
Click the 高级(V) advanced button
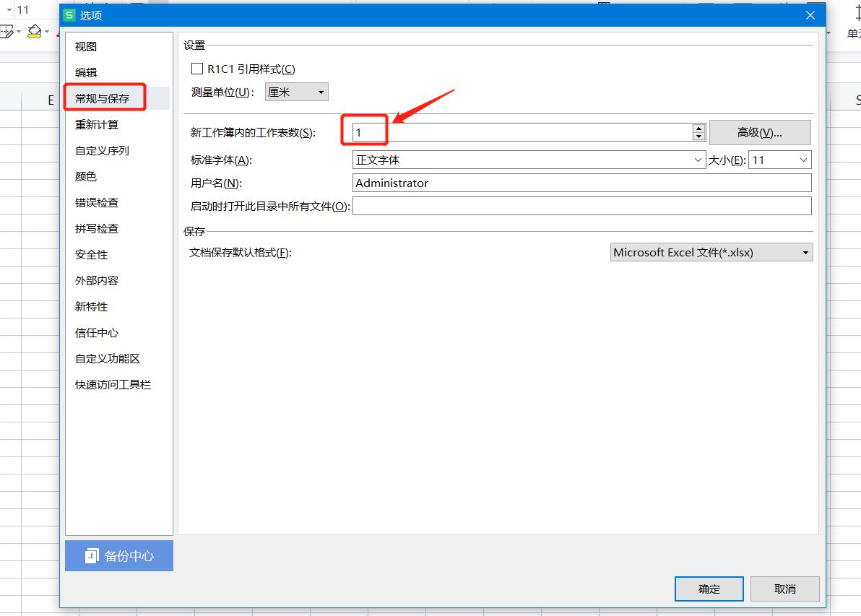(760, 132)
